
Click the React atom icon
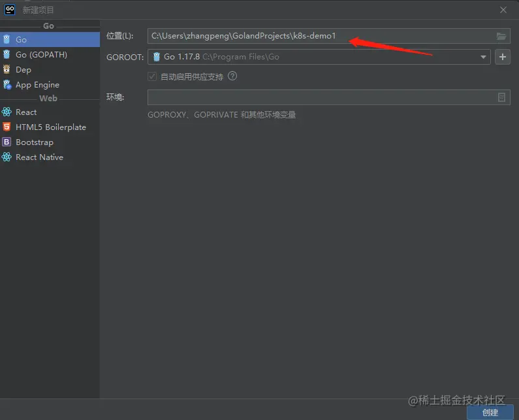(x=7, y=112)
